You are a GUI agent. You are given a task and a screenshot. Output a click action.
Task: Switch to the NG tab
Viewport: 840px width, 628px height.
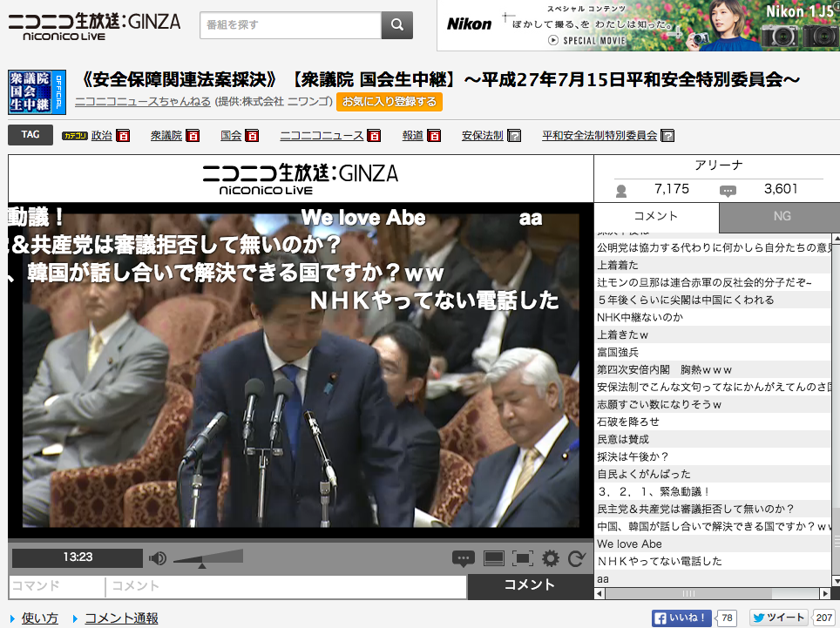pyautogui.click(x=782, y=216)
